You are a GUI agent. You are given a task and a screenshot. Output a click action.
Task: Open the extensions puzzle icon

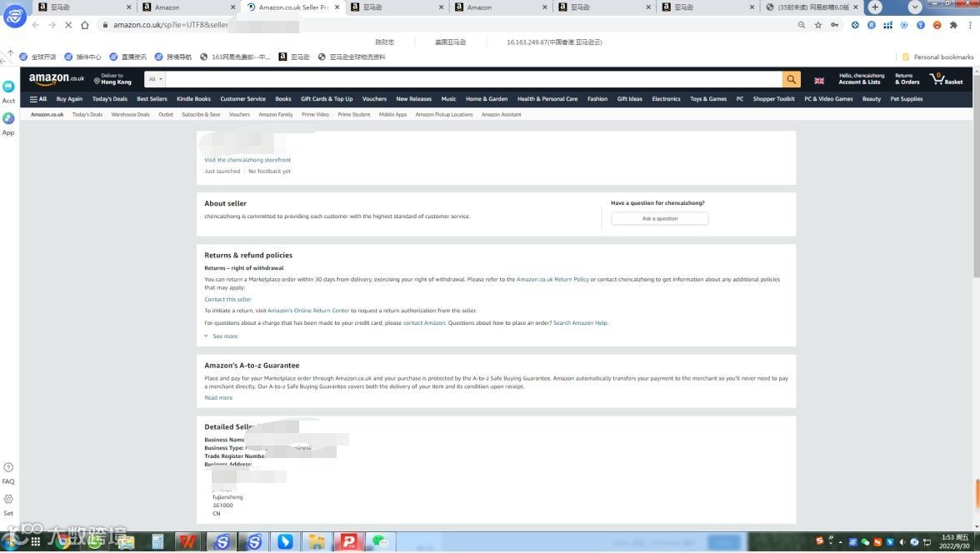point(953,25)
